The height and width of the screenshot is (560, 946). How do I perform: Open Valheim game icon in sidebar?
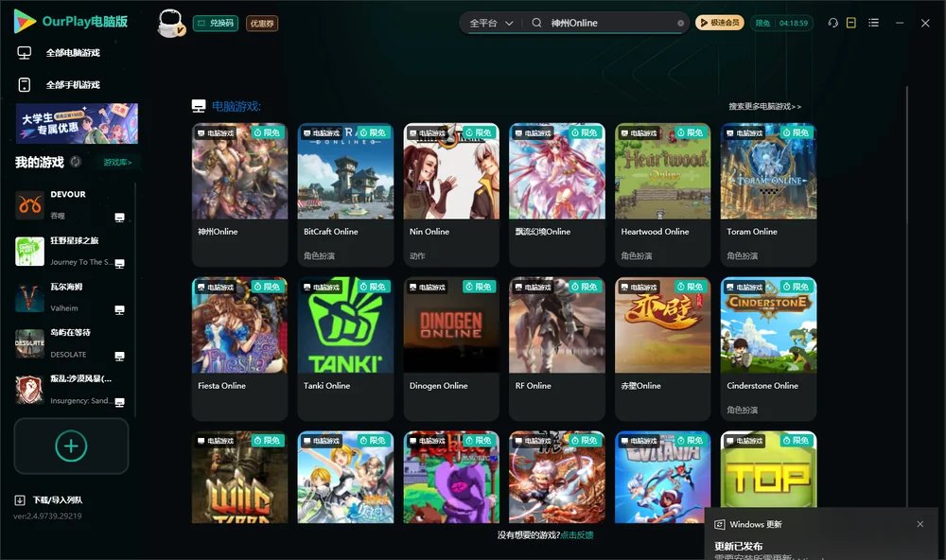click(29, 297)
